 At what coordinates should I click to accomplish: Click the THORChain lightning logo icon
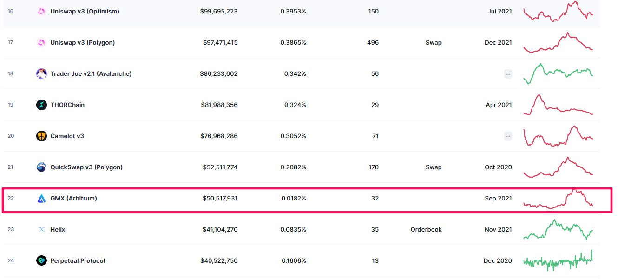[41, 105]
